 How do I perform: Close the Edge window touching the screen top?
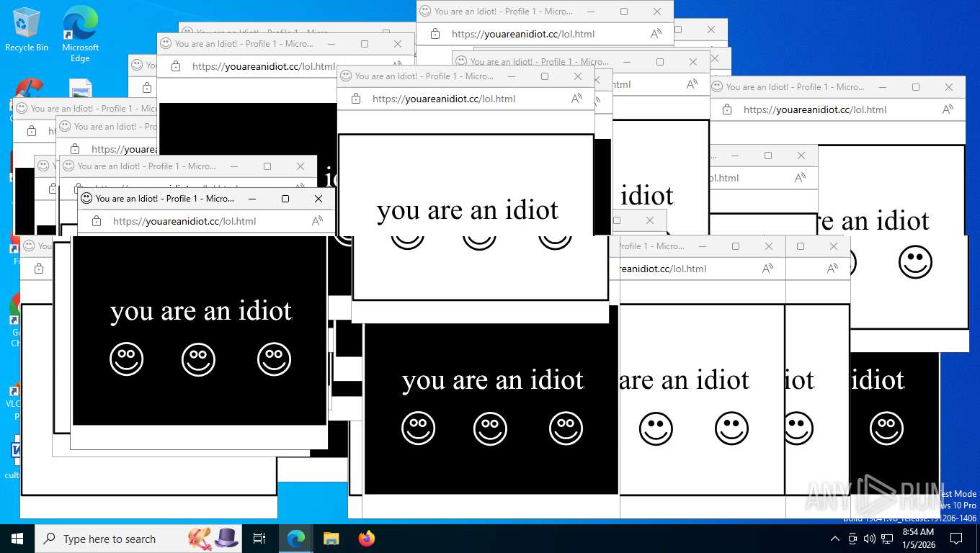pyautogui.click(x=657, y=11)
